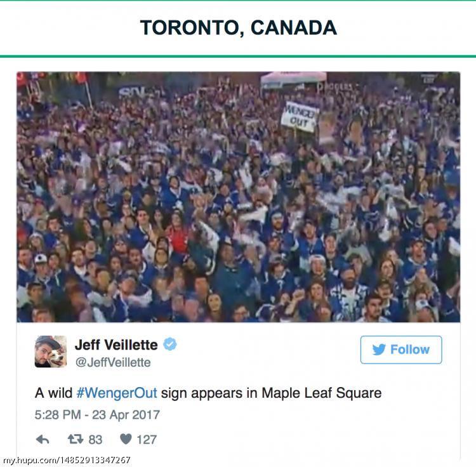Click the reply arrow icon

(x=43, y=439)
